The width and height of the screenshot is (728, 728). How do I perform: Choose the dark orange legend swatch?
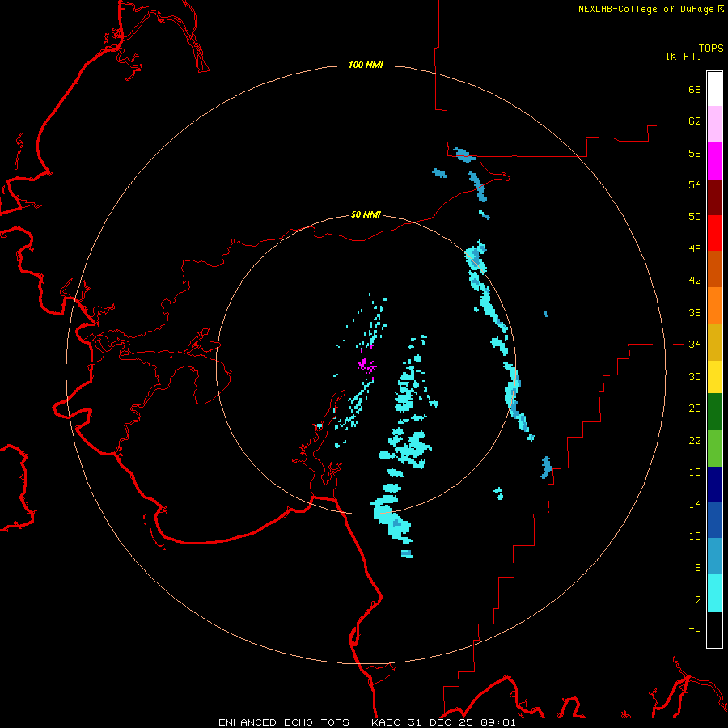tap(714, 269)
